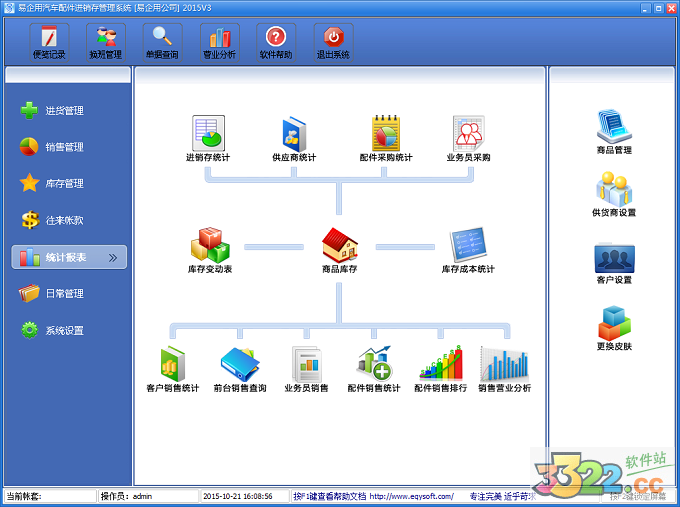The image size is (680, 507).
Task: Open 库存变动表 inventory changes
Action: (x=210, y=250)
